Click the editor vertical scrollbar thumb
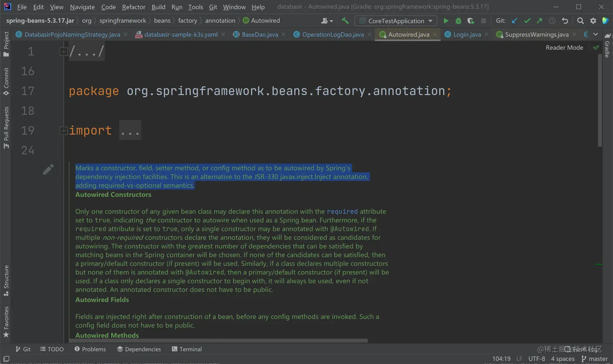This screenshot has height=364, width=613. (x=600, y=100)
